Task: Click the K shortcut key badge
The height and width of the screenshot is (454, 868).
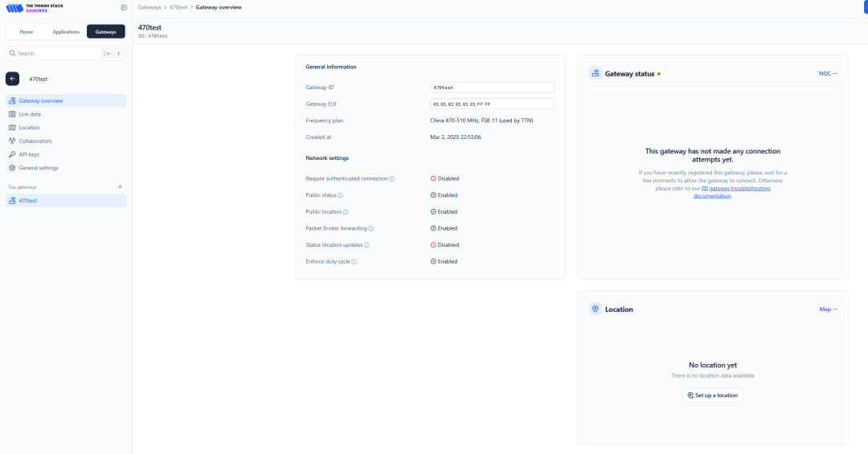Action: (x=118, y=53)
